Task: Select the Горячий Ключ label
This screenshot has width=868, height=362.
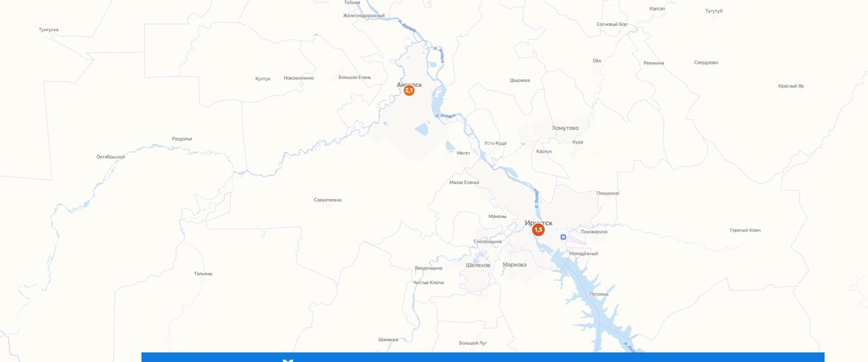Action: click(745, 230)
